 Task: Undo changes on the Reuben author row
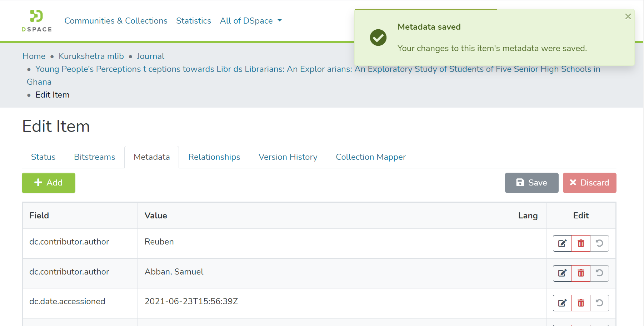599,243
